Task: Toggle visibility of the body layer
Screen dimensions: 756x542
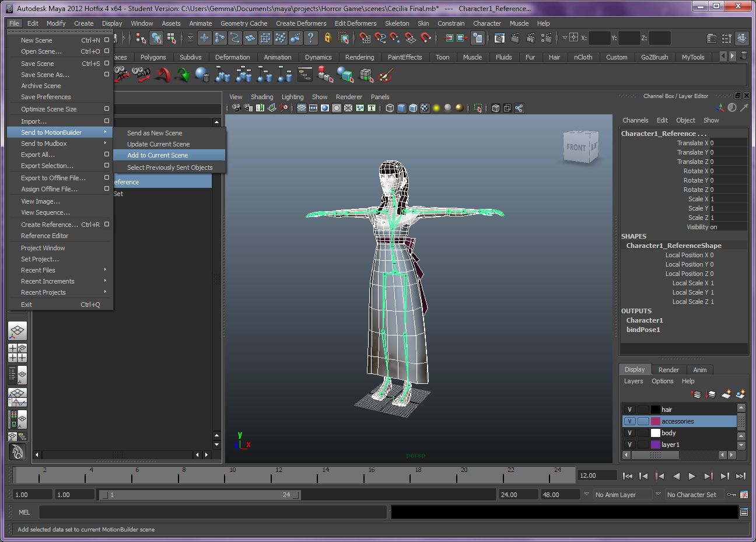Action: [630, 433]
